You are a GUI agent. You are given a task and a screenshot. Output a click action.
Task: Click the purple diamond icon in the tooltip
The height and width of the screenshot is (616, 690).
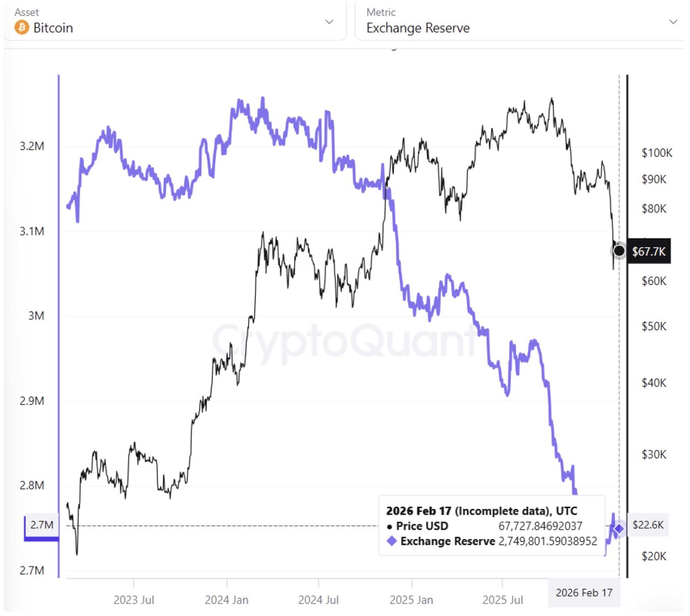pyautogui.click(x=391, y=541)
